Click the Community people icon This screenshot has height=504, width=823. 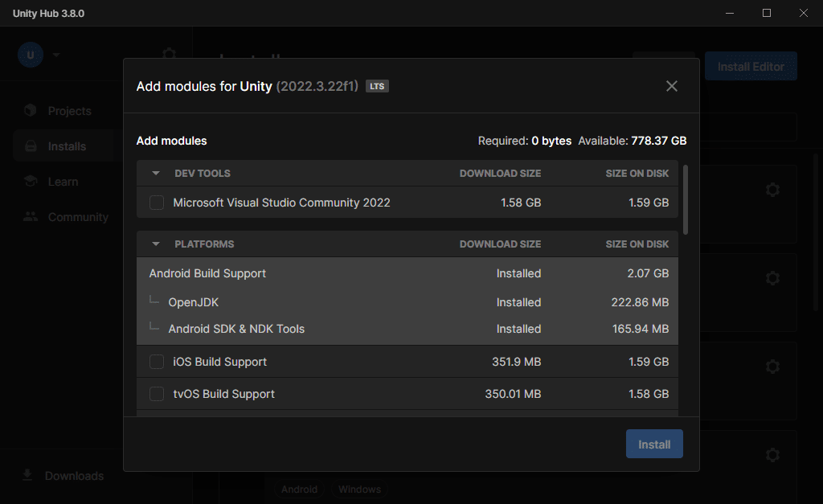(31, 217)
